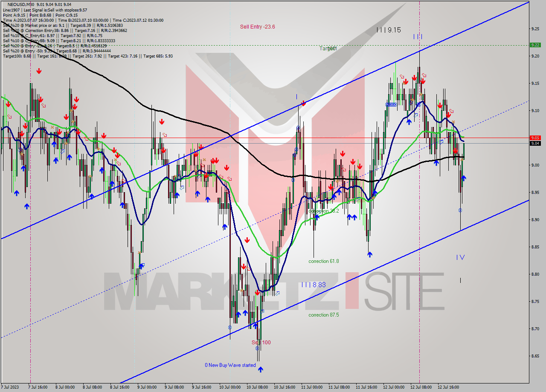Click the 9.15 price axis label
This screenshot has height=392, width=546.
535,84
